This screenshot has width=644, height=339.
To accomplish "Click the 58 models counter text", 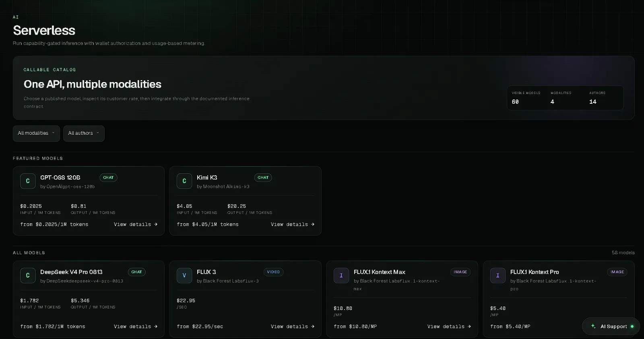I will point(623,253).
